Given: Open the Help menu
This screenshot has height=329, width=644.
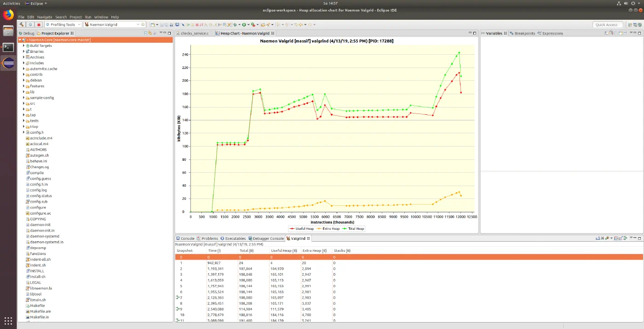Looking at the screenshot, I should coord(115,17).
